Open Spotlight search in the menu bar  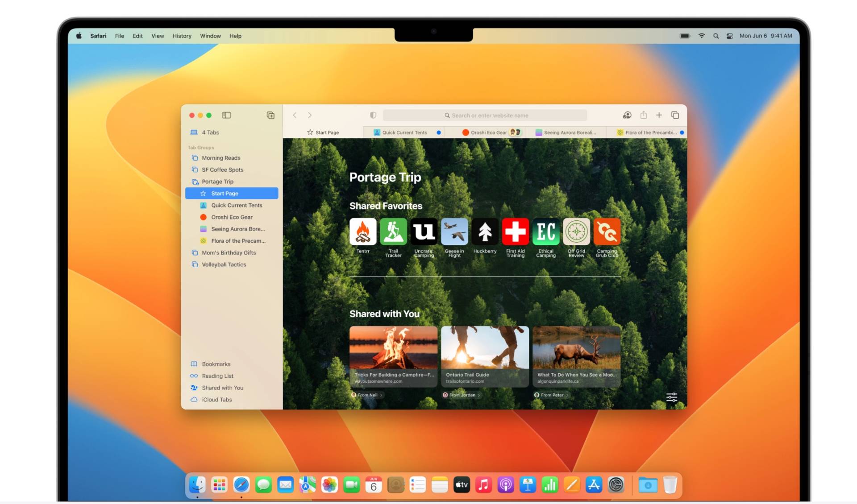tap(716, 36)
